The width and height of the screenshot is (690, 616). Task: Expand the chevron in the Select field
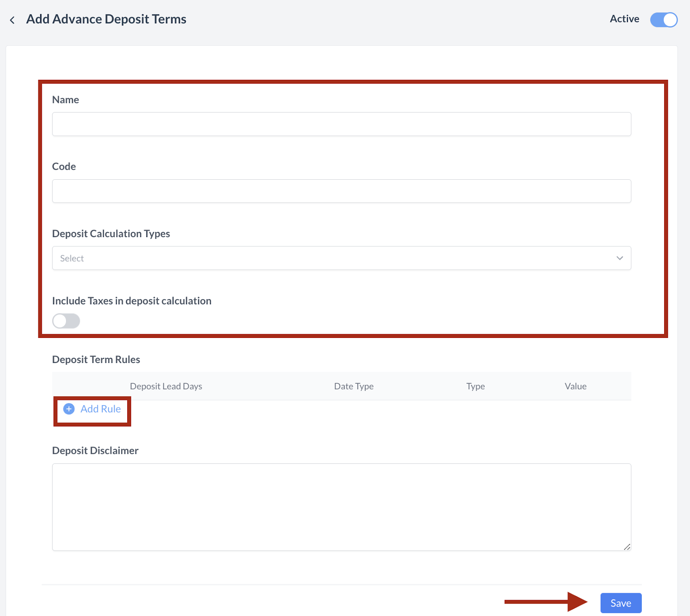point(620,258)
